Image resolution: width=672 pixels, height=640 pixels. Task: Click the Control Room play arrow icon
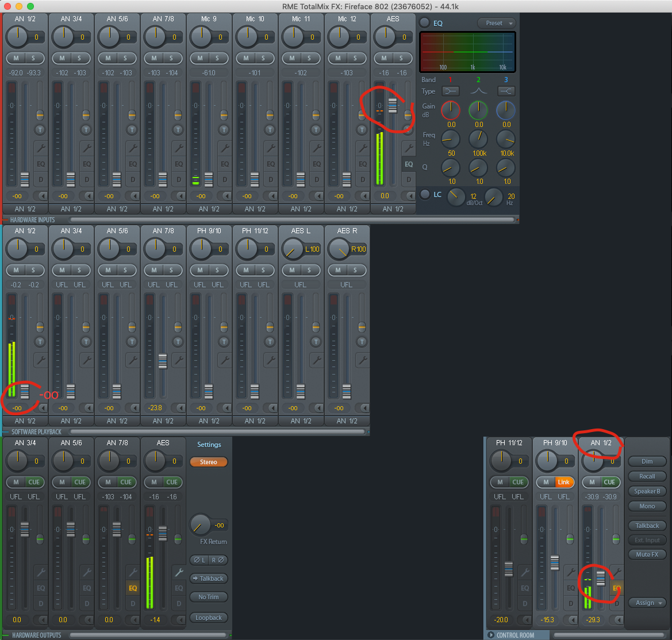point(491,635)
